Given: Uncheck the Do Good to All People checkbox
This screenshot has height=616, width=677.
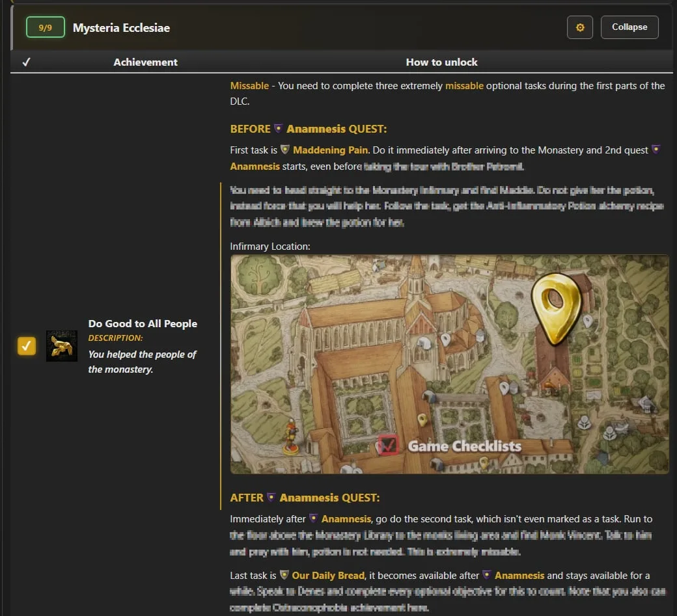Looking at the screenshot, I should pos(26,346).
